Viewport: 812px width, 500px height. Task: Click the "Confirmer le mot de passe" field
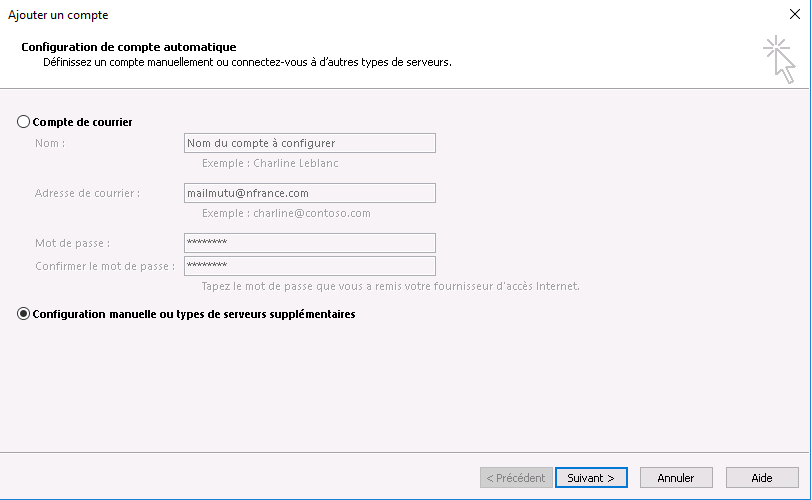click(310, 266)
